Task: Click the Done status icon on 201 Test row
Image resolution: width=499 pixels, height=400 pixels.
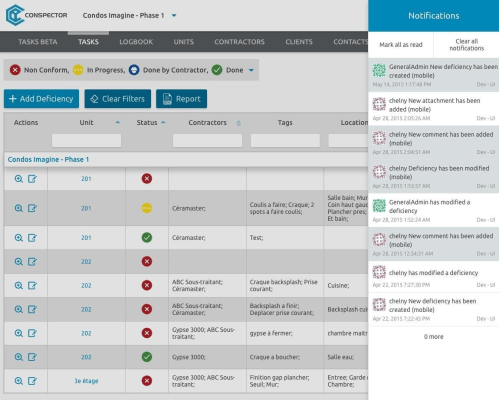Action: tap(147, 238)
